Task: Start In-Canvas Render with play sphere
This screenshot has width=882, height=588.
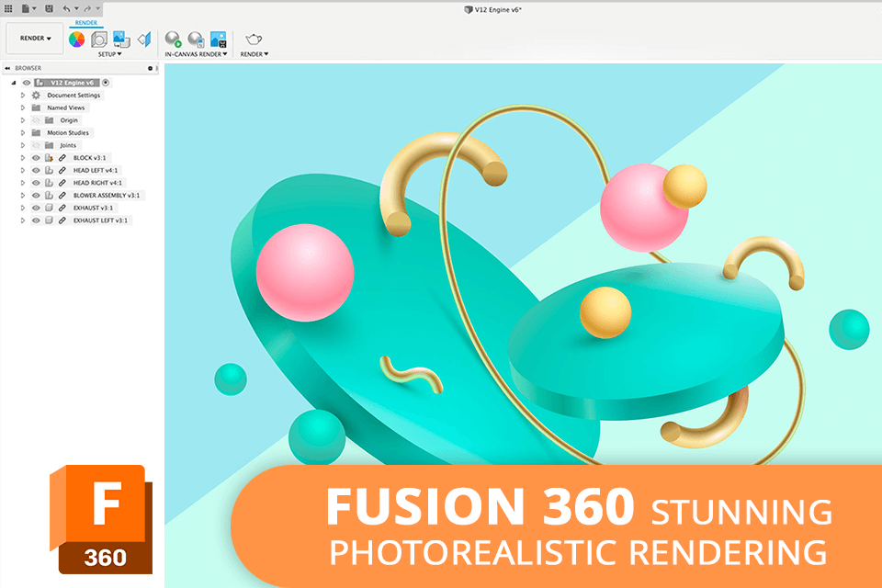Action: coord(174,39)
